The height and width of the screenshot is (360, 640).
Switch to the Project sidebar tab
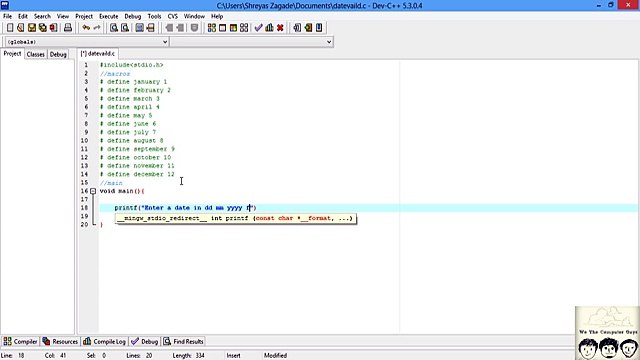click(12, 54)
